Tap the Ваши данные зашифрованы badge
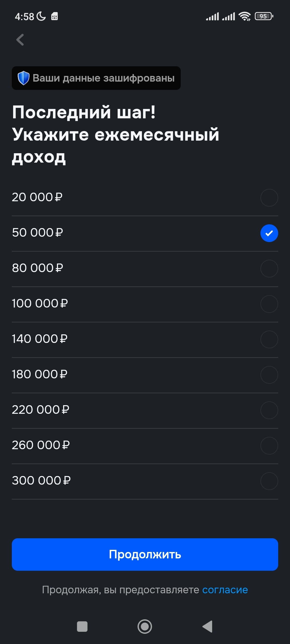This screenshot has height=644, width=290. pyautogui.click(x=104, y=78)
